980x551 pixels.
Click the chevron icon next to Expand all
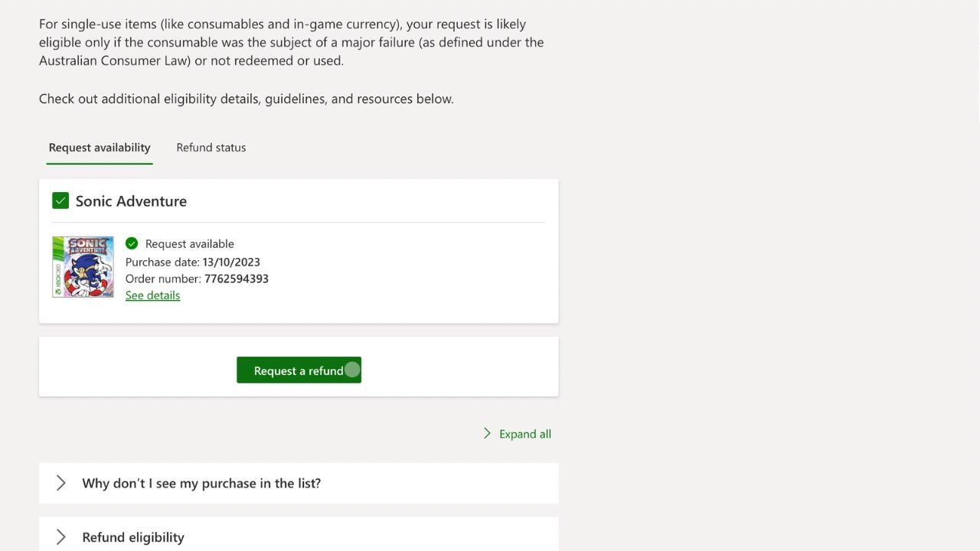coord(487,433)
